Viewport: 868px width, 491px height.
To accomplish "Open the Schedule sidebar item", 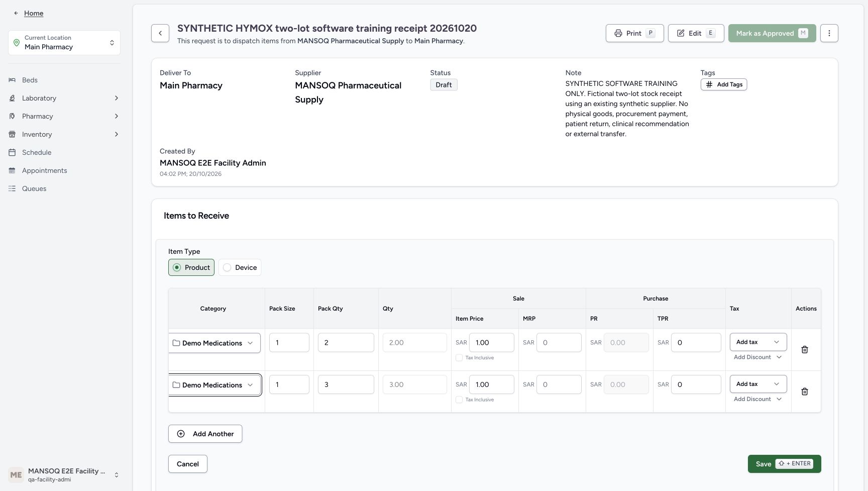I will pyautogui.click(x=64, y=152).
